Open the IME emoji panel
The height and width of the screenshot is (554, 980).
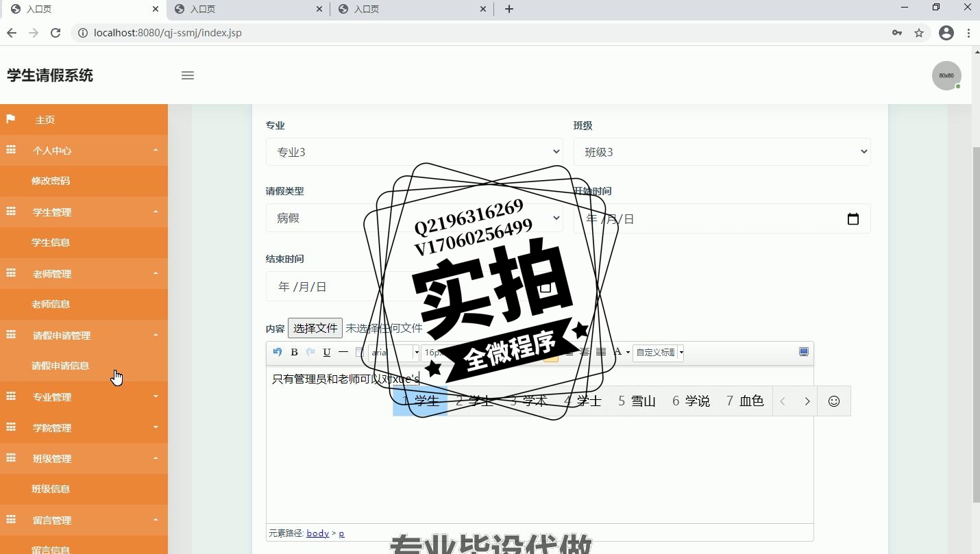834,401
